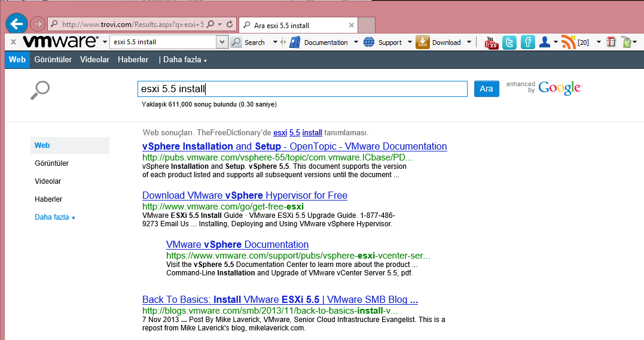
Task: Expand 'Daha fazla' in the left sidebar
Action: coord(54,217)
